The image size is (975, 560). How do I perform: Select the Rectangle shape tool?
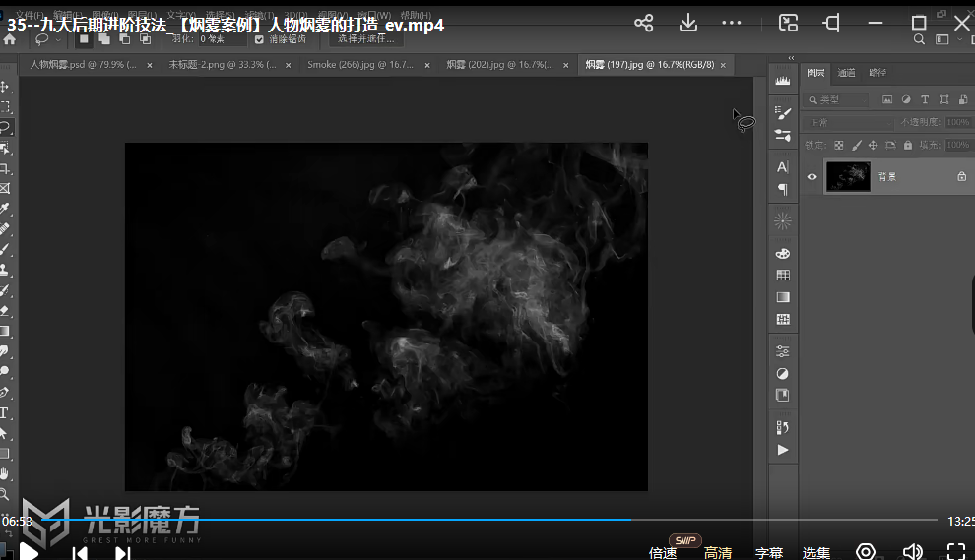tap(5, 454)
